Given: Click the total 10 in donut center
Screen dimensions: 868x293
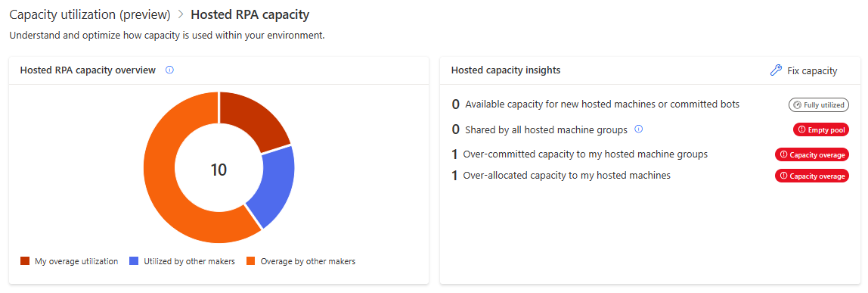Looking at the screenshot, I should pos(219,170).
